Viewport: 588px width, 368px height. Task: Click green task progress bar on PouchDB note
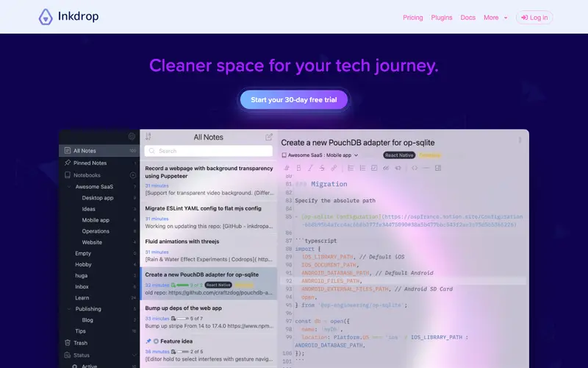pyautogui.click(x=182, y=286)
